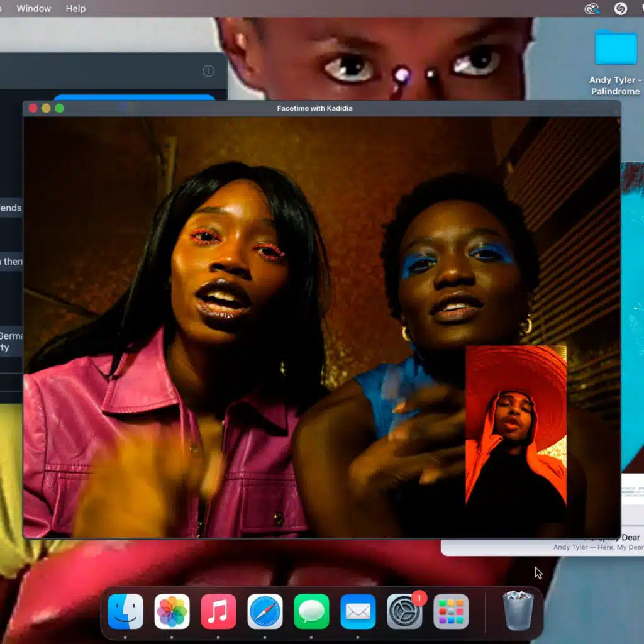
Task: Open the Creative Cloud menu bar icon
Action: tap(592, 8)
